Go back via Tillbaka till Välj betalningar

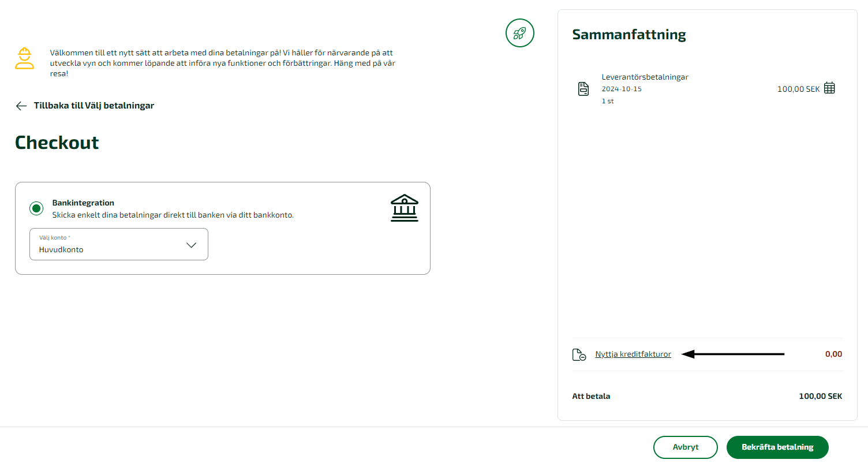(x=85, y=106)
